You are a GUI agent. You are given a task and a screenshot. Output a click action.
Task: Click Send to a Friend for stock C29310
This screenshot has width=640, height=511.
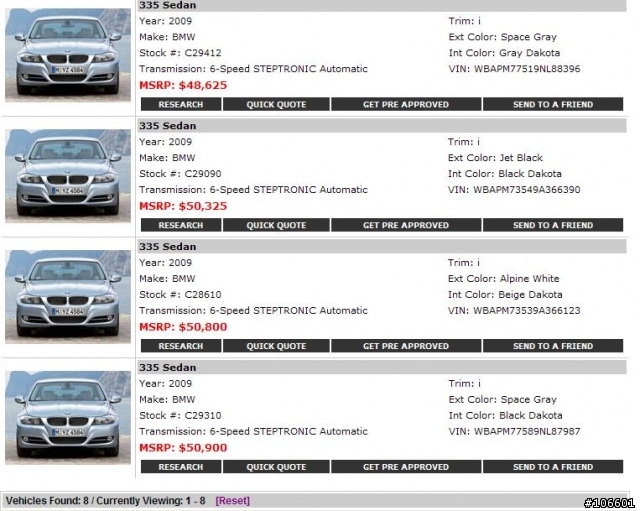click(553, 467)
